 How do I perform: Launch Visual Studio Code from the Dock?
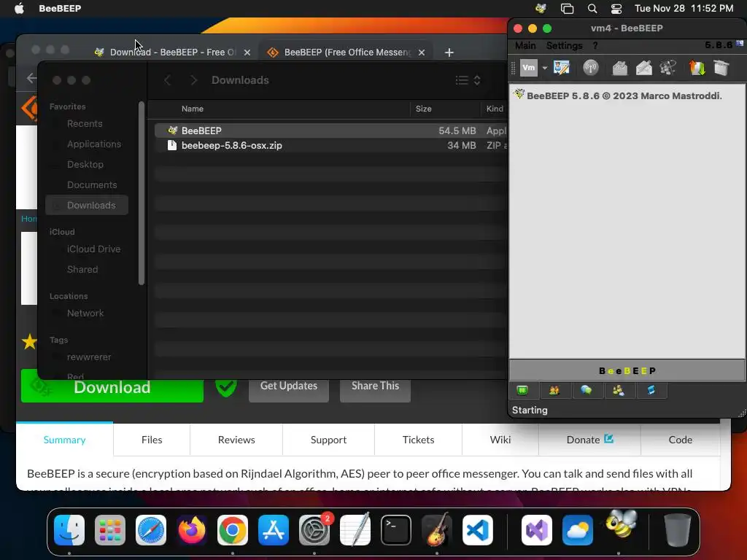pos(477,530)
